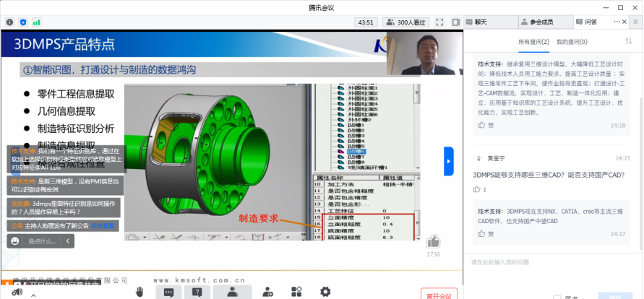Check the network signal status icon
Viewport: 644px width, 299px height.
click(x=36, y=22)
